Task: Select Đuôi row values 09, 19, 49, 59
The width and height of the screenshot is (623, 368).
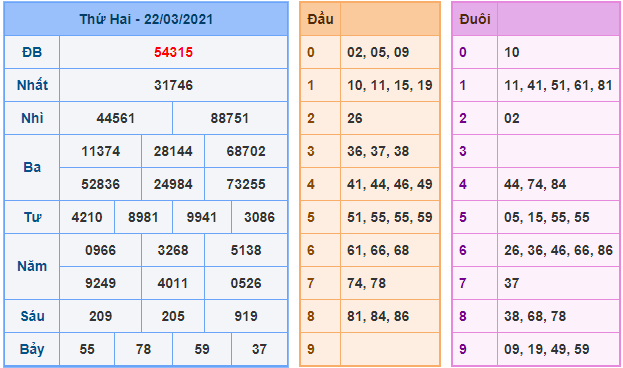Action: (x=547, y=349)
